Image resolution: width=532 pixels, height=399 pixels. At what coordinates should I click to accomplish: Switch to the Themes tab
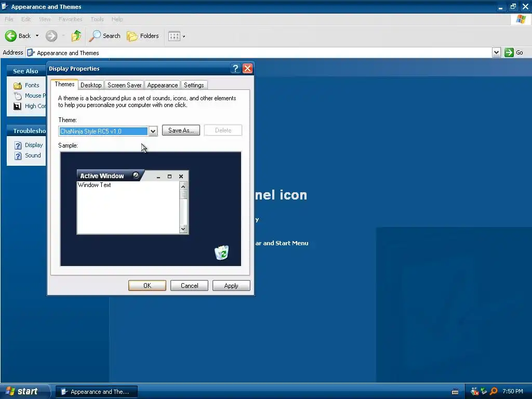pyautogui.click(x=64, y=84)
